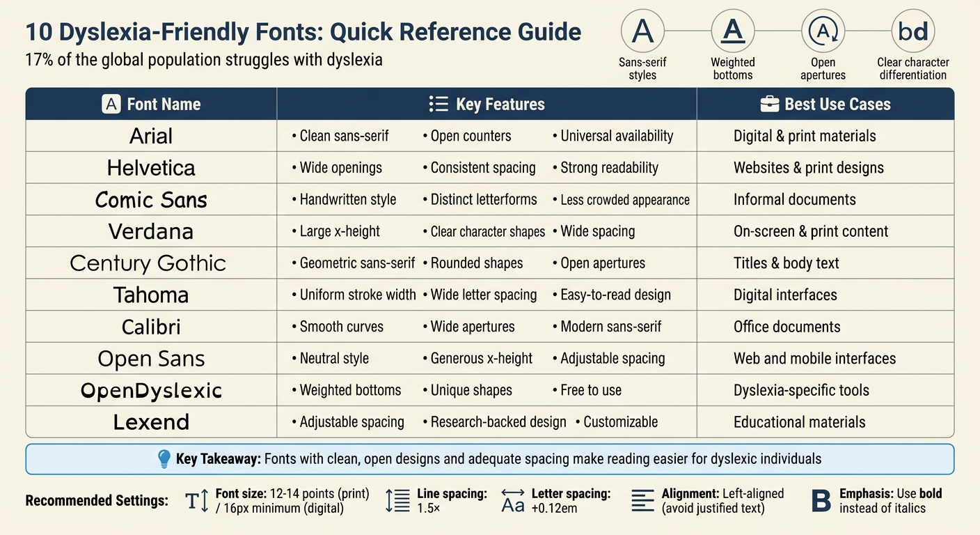This screenshot has height=535, width=980.
Task: Click "Web and mobile interfaces" use case
Action: (815, 358)
